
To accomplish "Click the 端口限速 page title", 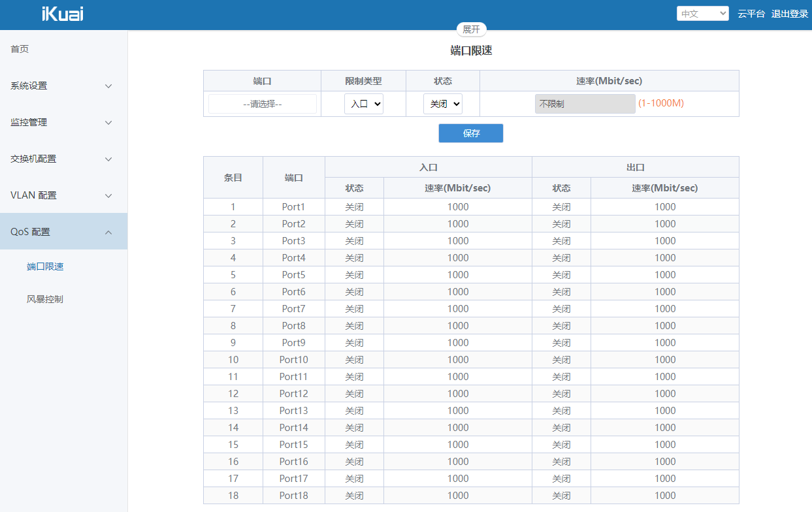I will [x=471, y=50].
